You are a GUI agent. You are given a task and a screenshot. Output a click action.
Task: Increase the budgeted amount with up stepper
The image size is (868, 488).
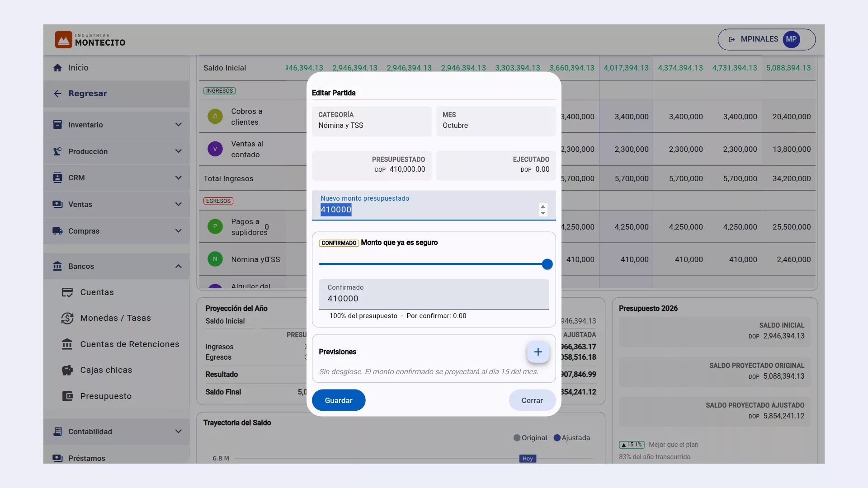[543, 206]
